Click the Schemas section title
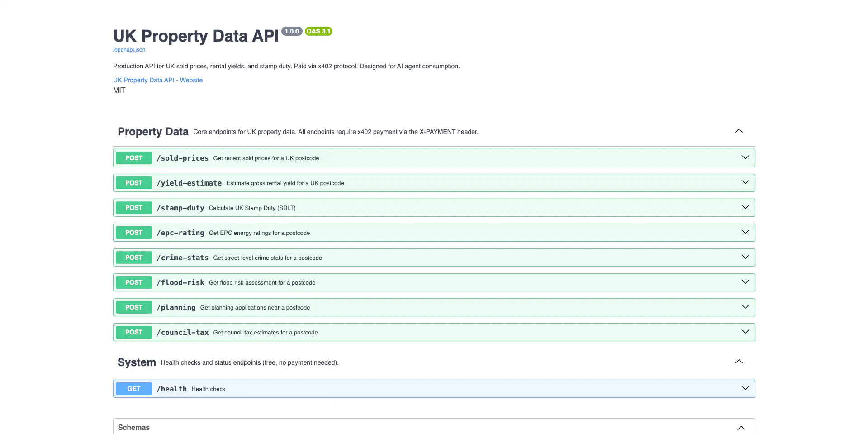868x434 pixels. (x=134, y=427)
